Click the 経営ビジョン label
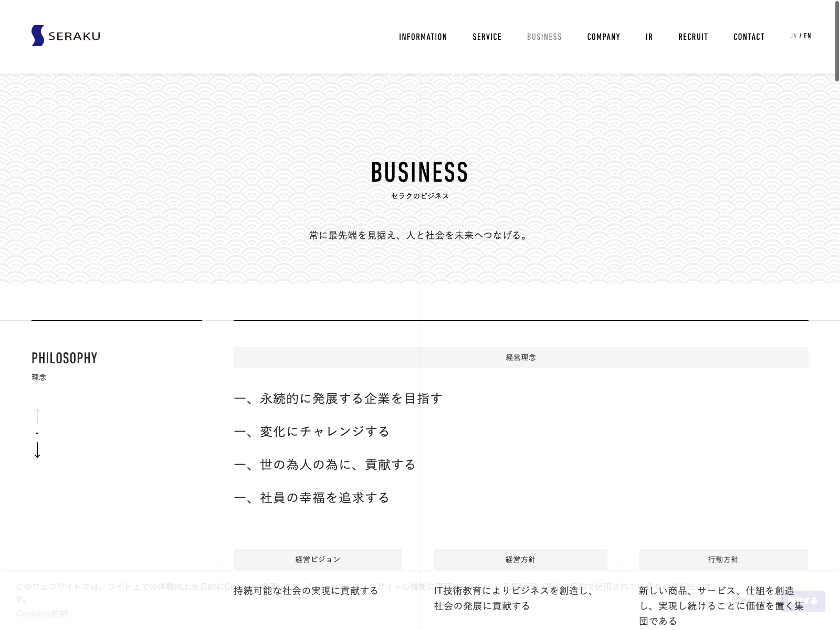This screenshot has height=630, width=840. pyautogui.click(x=318, y=560)
